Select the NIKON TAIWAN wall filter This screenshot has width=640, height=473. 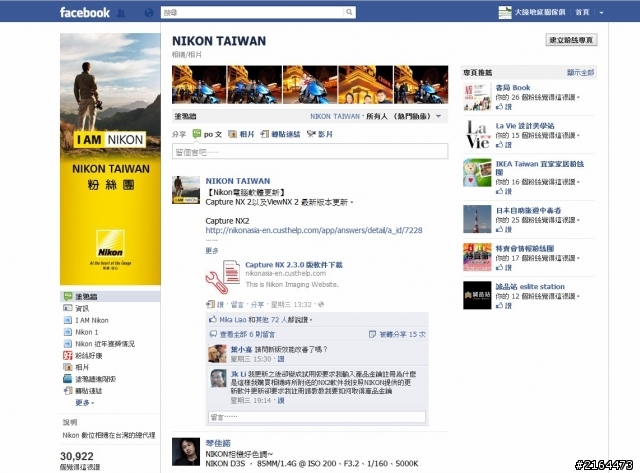click(x=335, y=116)
